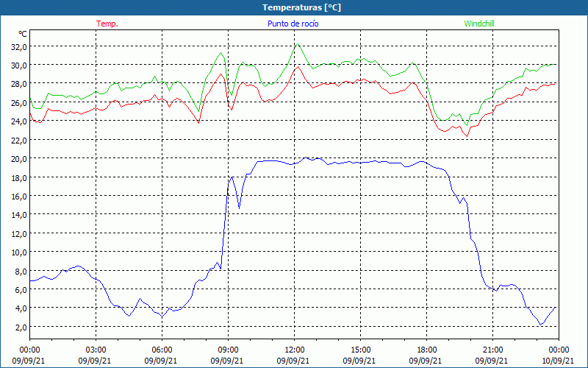Select the red "Temp." legend label
This screenshot has width=588, height=368.
click(107, 24)
